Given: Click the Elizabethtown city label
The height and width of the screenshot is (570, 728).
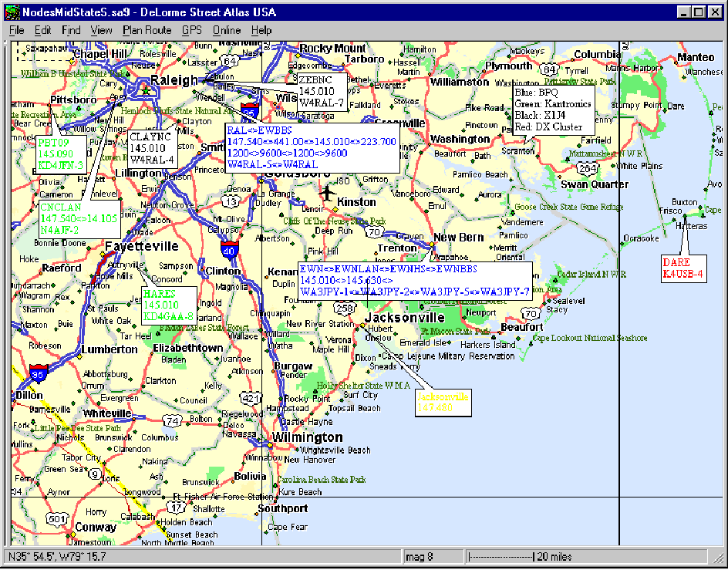Looking at the screenshot, I should 188,348.
